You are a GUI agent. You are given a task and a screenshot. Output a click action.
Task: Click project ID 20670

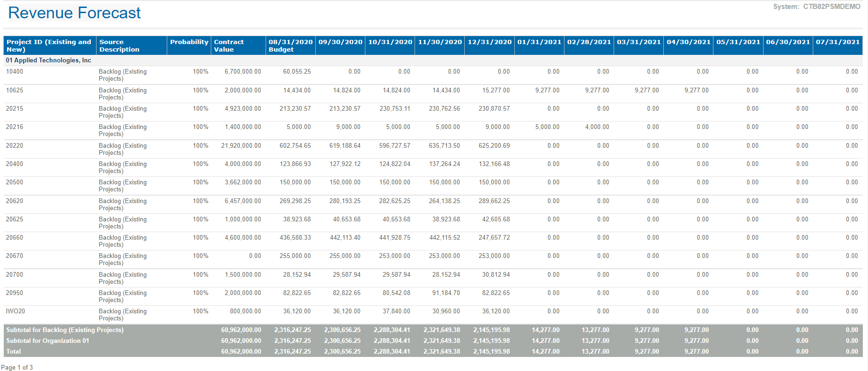pyautogui.click(x=15, y=256)
